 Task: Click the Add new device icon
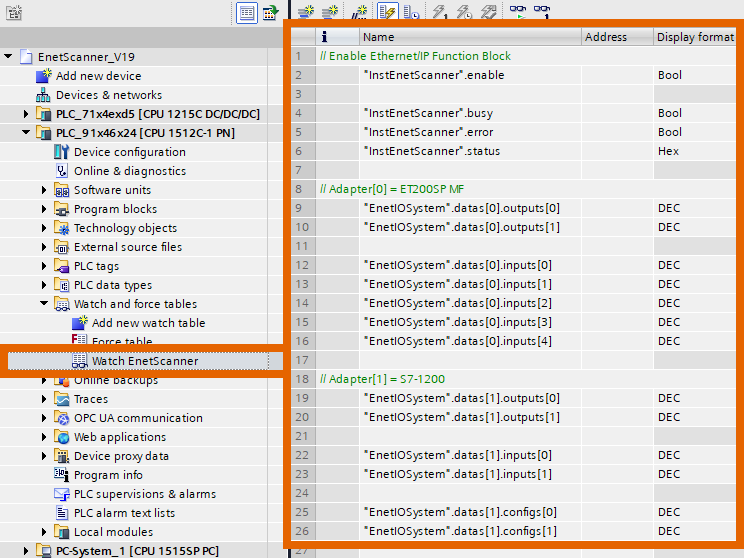pyautogui.click(x=44, y=75)
